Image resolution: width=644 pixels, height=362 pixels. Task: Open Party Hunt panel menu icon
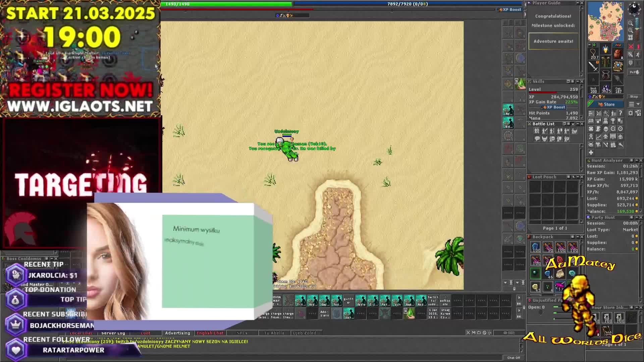pos(631,218)
